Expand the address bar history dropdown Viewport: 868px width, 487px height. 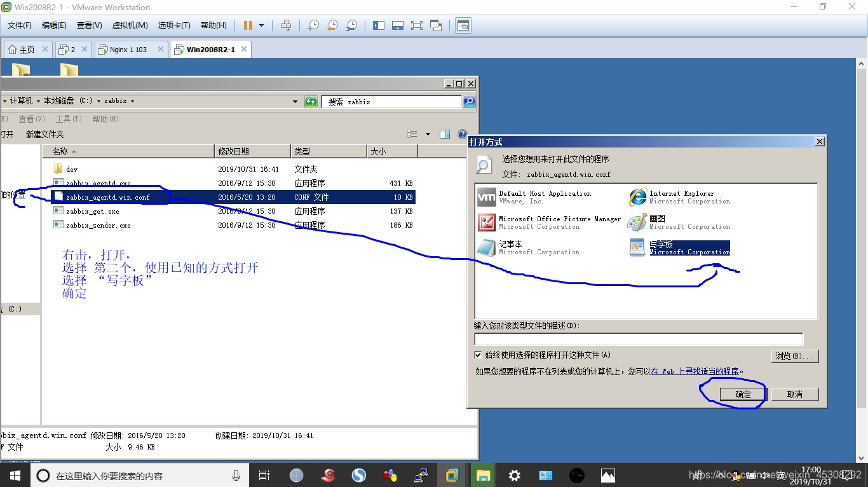click(x=295, y=102)
